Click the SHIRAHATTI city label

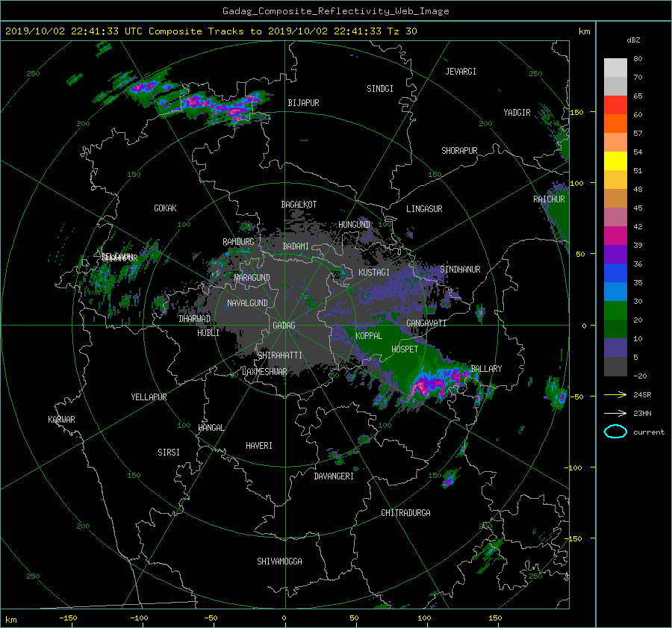[x=280, y=355]
